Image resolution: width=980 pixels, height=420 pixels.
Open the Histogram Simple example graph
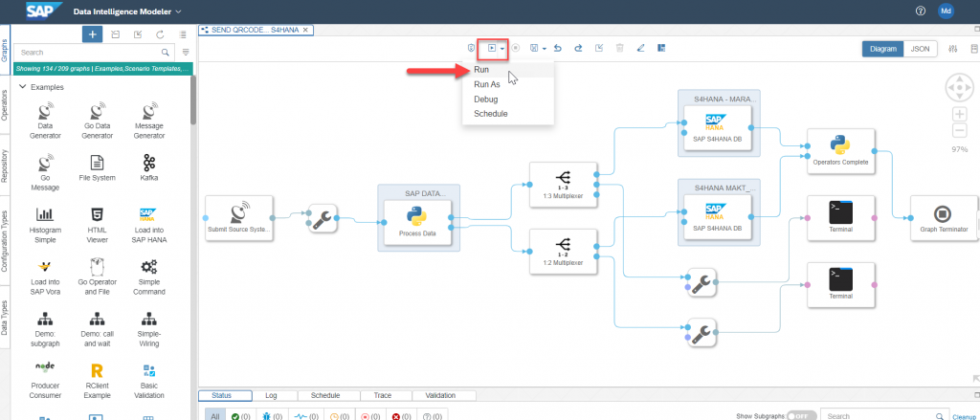pos(45,226)
